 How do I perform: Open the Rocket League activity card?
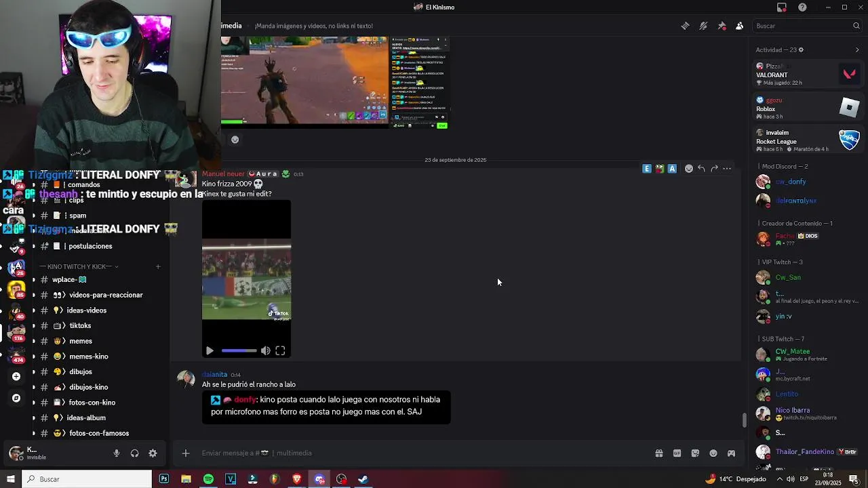tap(808, 140)
